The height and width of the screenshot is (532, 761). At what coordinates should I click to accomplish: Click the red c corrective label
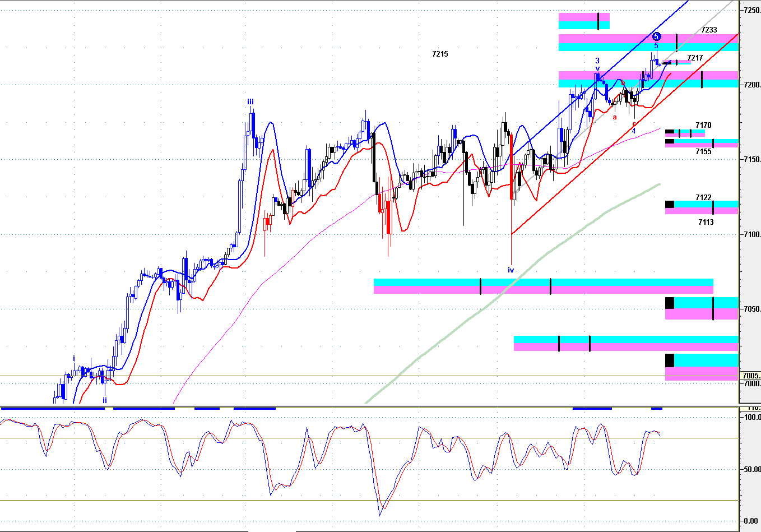[634, 124]
